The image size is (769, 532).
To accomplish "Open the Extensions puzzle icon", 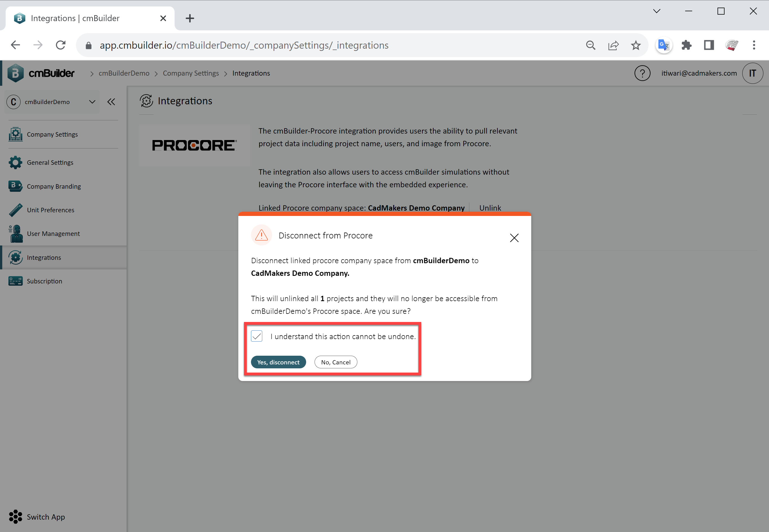I will pyautogui.click(x=686, y=45).
